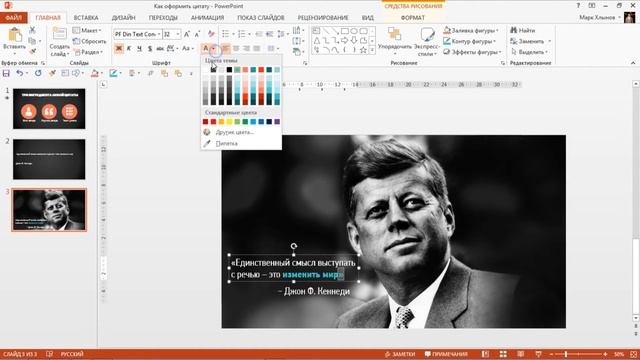The height and width of the screenshot is (360, 640).
Task: Pick the black theme color swatch
Action: [229, 70]
